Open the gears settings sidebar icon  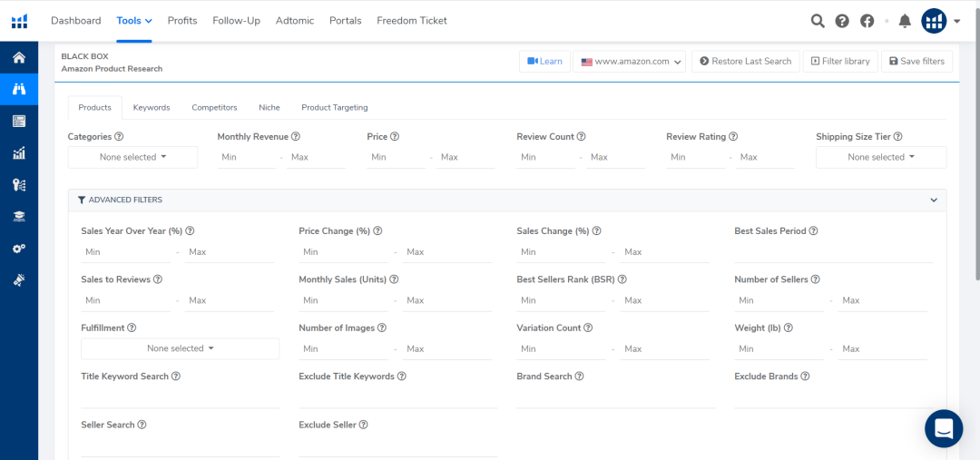tap(19, 249)
